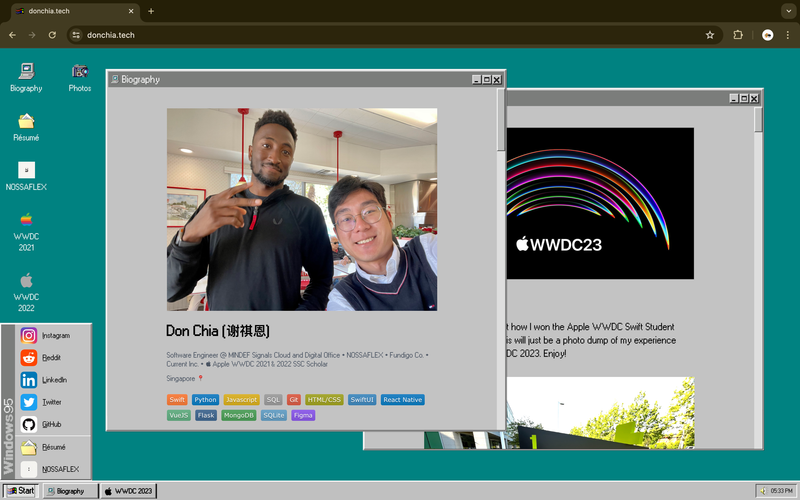The height and width of the screenshot is (500, 800).
Task: Minimize the WWDC 2023 window
Action: coord(734,98)
